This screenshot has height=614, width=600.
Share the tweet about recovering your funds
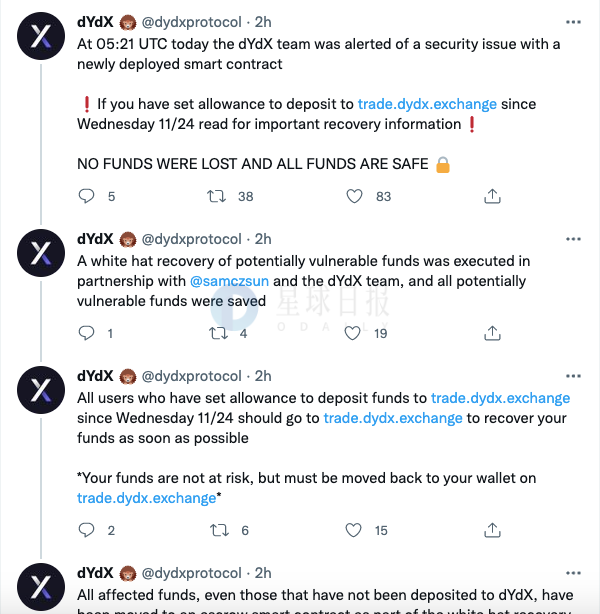click(x=492, y=530)
